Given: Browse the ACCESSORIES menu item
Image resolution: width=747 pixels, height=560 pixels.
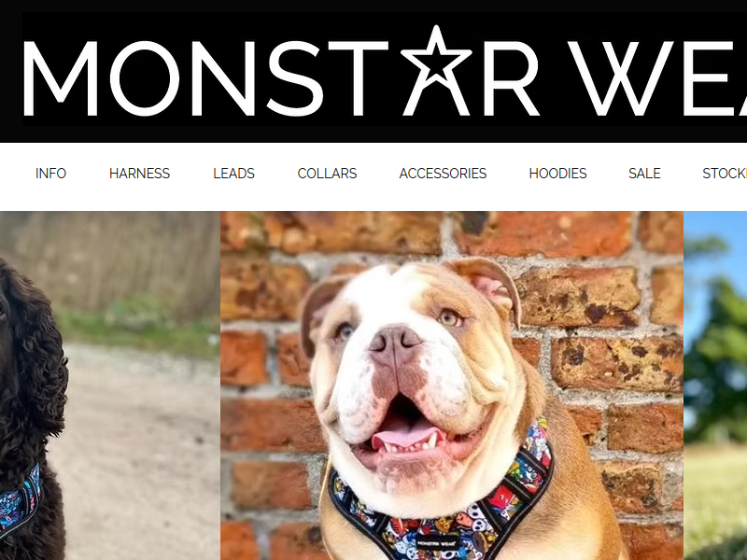Looking at the screenshot, I should pos(443,174).
